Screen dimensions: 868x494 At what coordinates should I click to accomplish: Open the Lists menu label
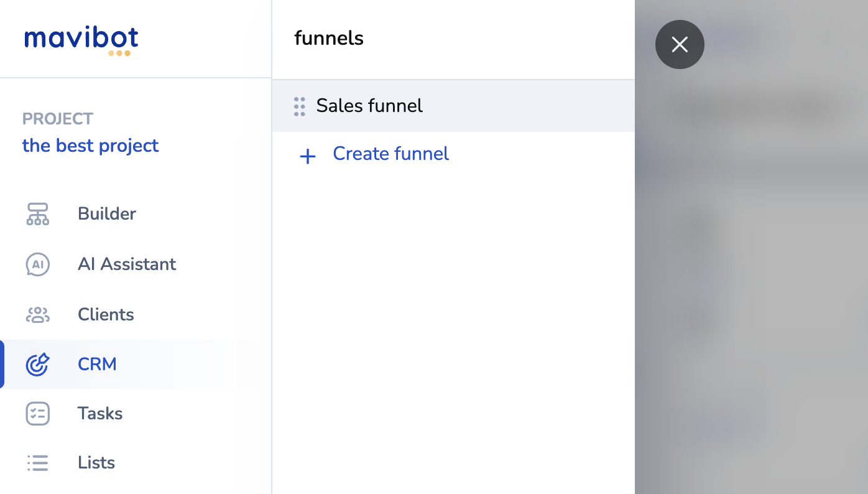point(96,463)
